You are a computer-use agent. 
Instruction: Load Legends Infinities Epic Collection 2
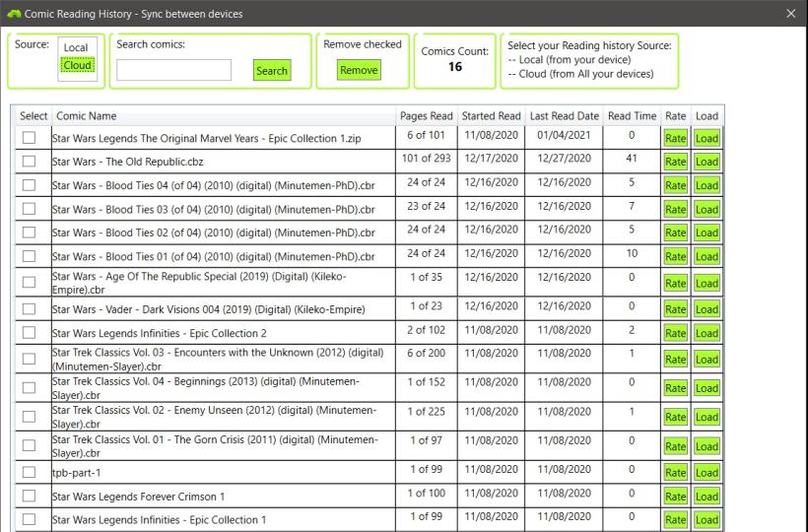tap(707, 333)
